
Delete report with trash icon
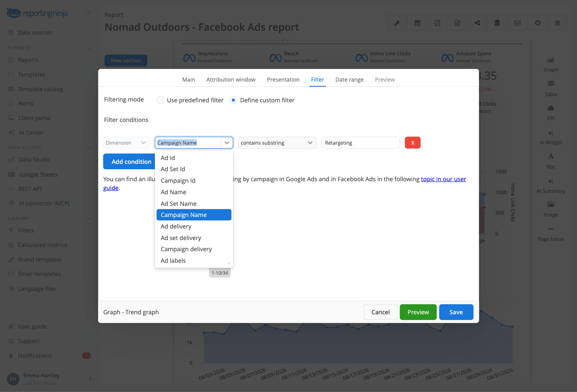557,23
